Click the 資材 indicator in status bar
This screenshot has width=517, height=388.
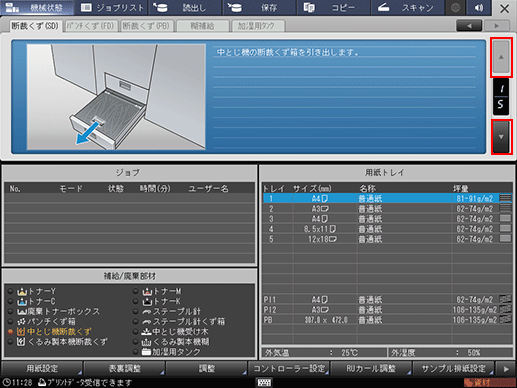489,382
